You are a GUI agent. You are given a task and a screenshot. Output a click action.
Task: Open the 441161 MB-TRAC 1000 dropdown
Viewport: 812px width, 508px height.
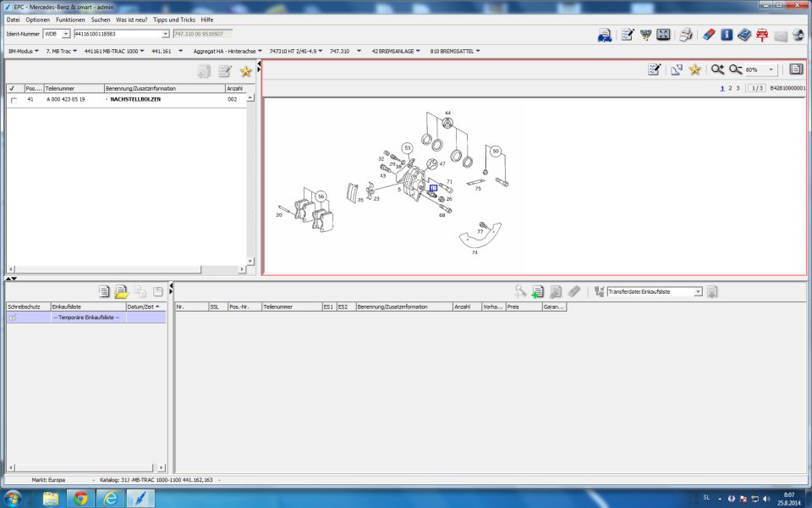coord(114,52)
